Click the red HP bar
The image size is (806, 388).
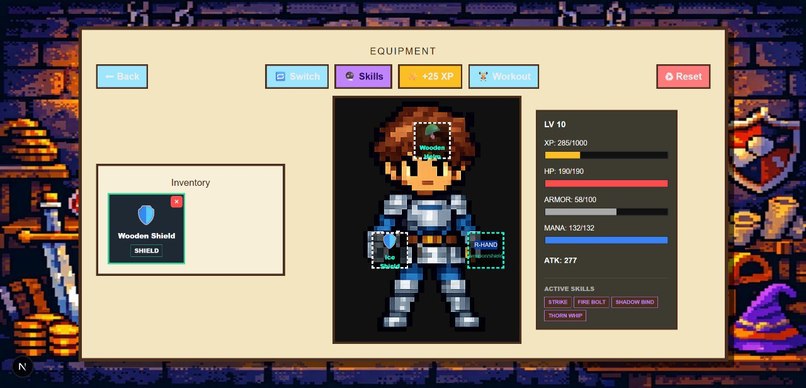click(x=606, y=183)
